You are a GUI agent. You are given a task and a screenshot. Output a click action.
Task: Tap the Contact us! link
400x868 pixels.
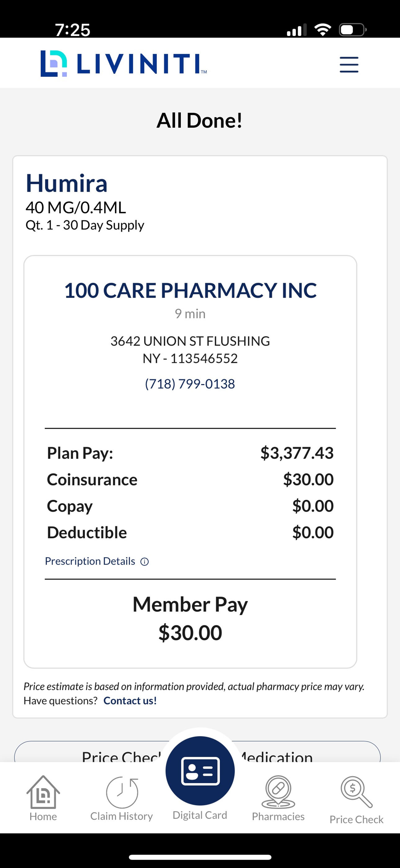click(x=130, y=701)
